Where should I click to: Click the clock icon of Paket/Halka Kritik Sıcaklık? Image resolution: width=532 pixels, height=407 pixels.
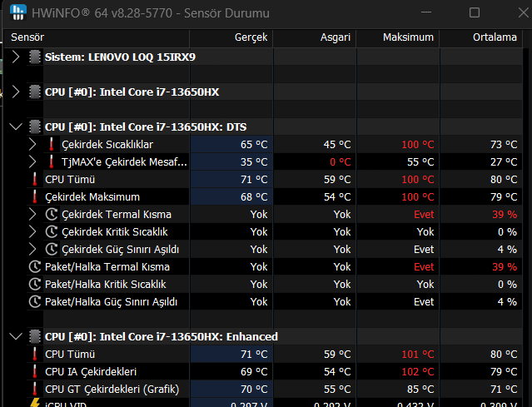pos(35,284)
